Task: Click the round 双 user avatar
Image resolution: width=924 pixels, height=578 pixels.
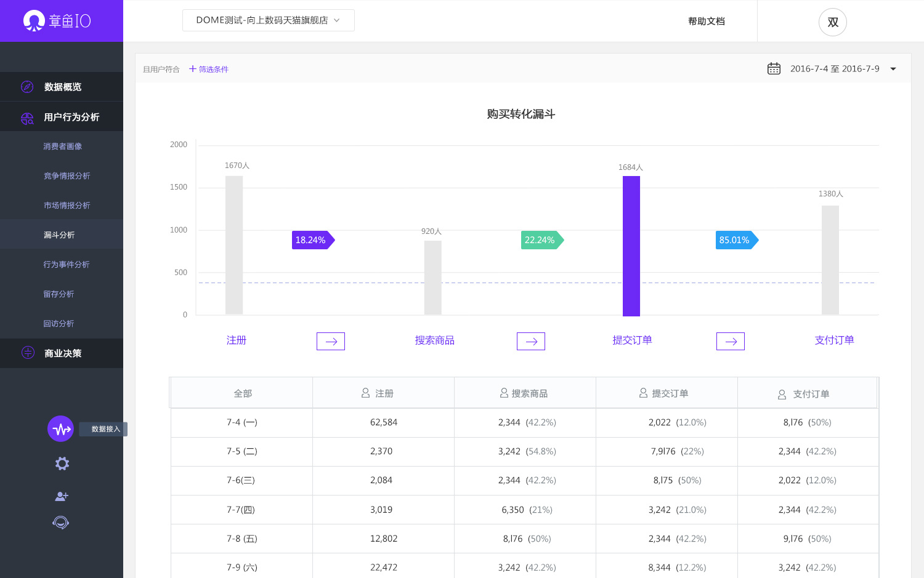Action: click(833, 22)
